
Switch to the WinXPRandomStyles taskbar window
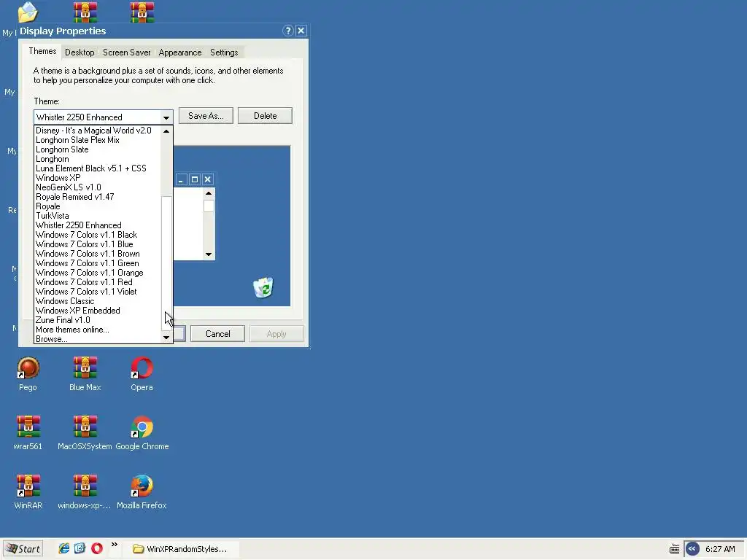click(180, 549)
